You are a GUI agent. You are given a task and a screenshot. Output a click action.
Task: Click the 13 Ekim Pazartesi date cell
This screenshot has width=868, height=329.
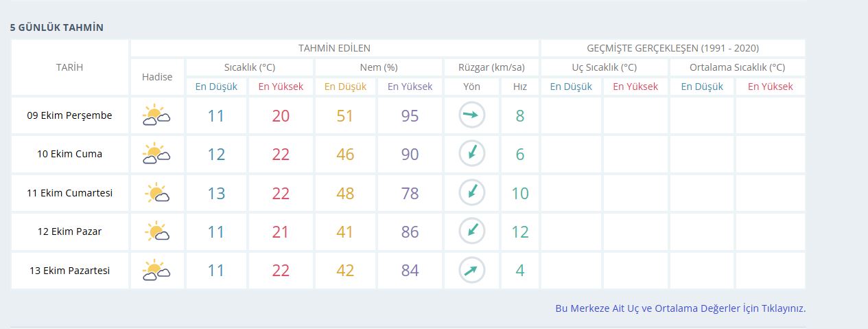[x=69, y=271]
